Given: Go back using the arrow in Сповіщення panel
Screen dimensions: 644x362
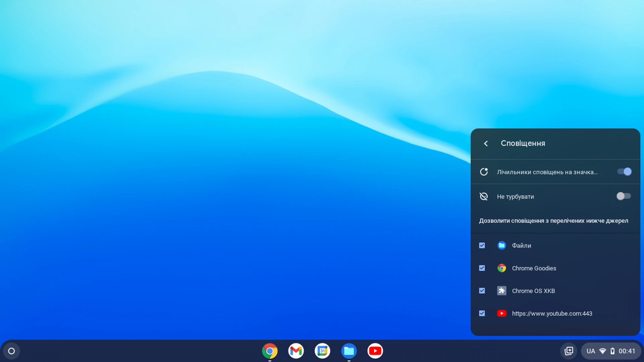Looking at the screenshot, I should [486, 143].
